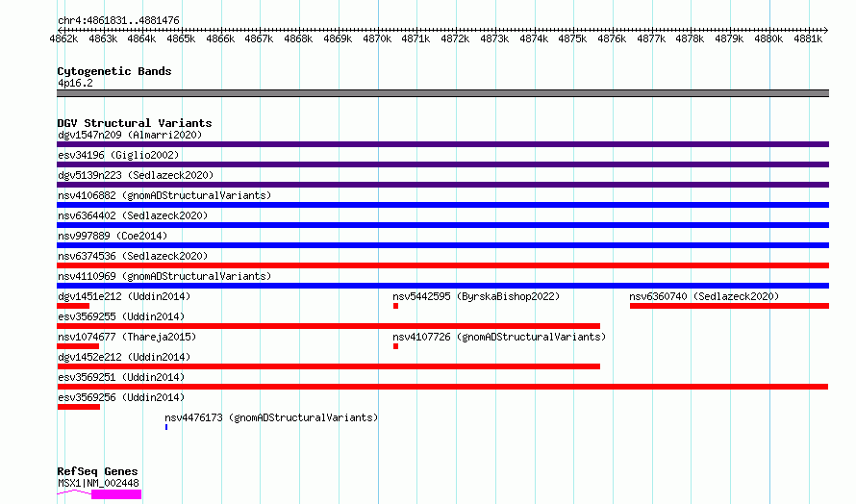The image size is (856, 504).
Task: Click the red bar under nsv6374536
Action: point(442,265)
